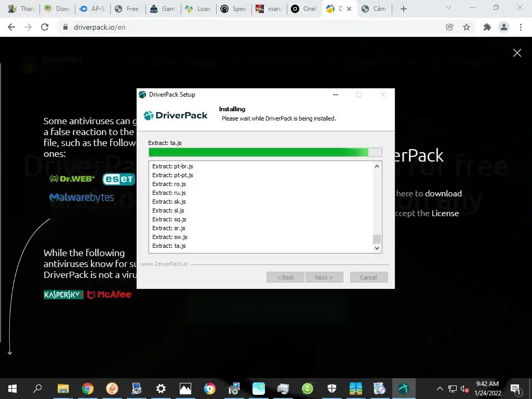Viewport: 532px width, 399px height.
Task: Close the dark overlay with the X
Action: 517,52
